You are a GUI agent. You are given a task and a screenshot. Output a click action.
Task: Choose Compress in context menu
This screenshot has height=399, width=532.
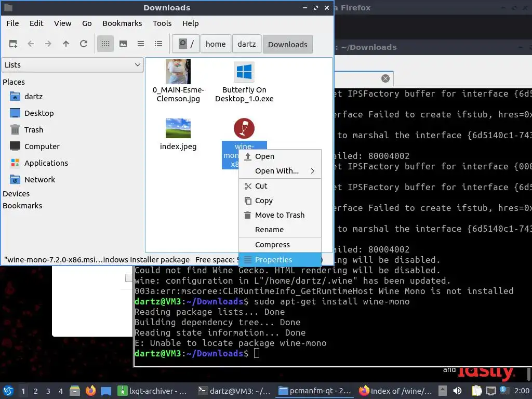point(280,245)
